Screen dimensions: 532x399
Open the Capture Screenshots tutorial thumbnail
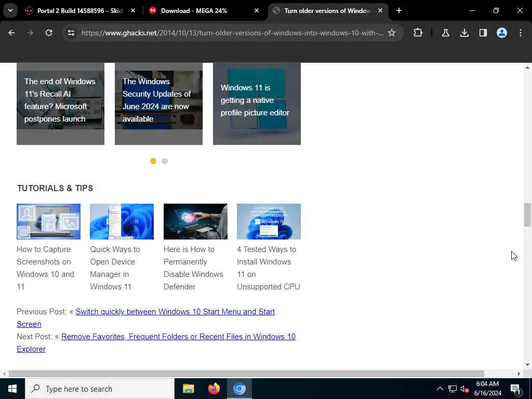coord(48,221)
